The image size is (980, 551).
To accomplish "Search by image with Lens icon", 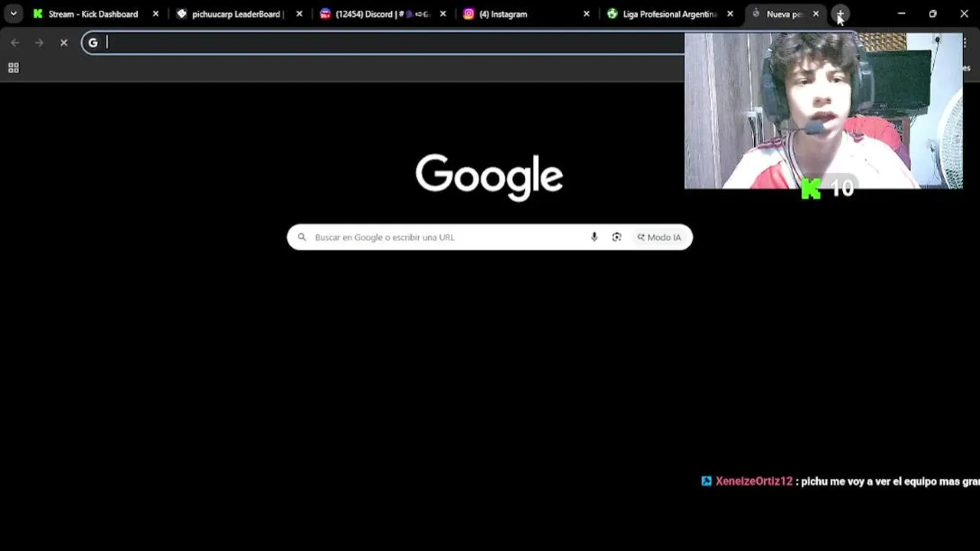I will tap(616, 237).
